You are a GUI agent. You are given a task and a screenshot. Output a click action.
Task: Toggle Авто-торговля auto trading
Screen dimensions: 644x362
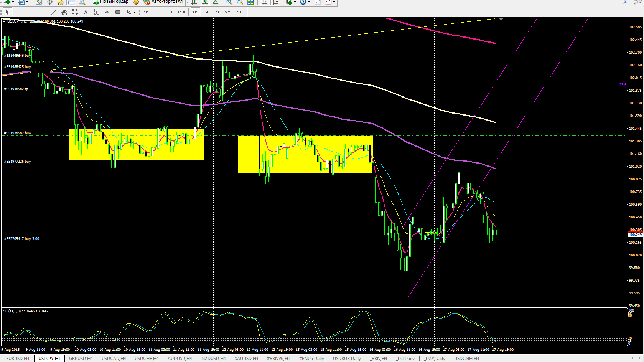163,2
